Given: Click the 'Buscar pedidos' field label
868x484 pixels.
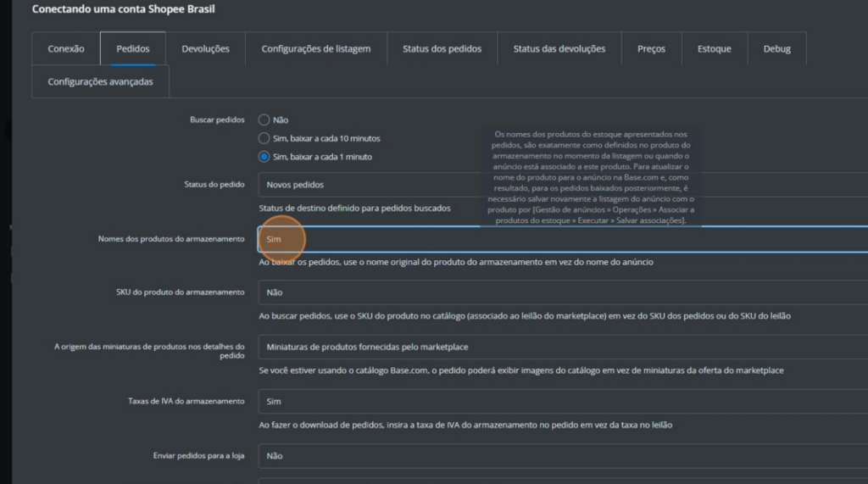Looking at the screenshot, I should click(x=217, y=120).
